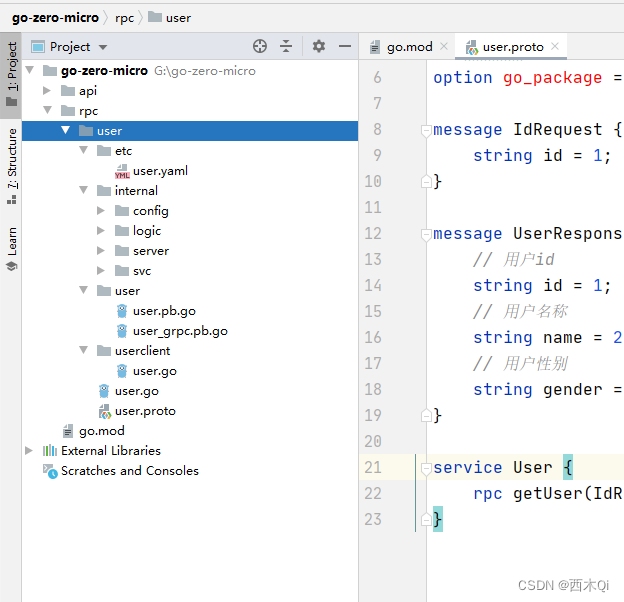Select user.pb.go file
Screen dimensions: 624x602
tap(164, 311)
